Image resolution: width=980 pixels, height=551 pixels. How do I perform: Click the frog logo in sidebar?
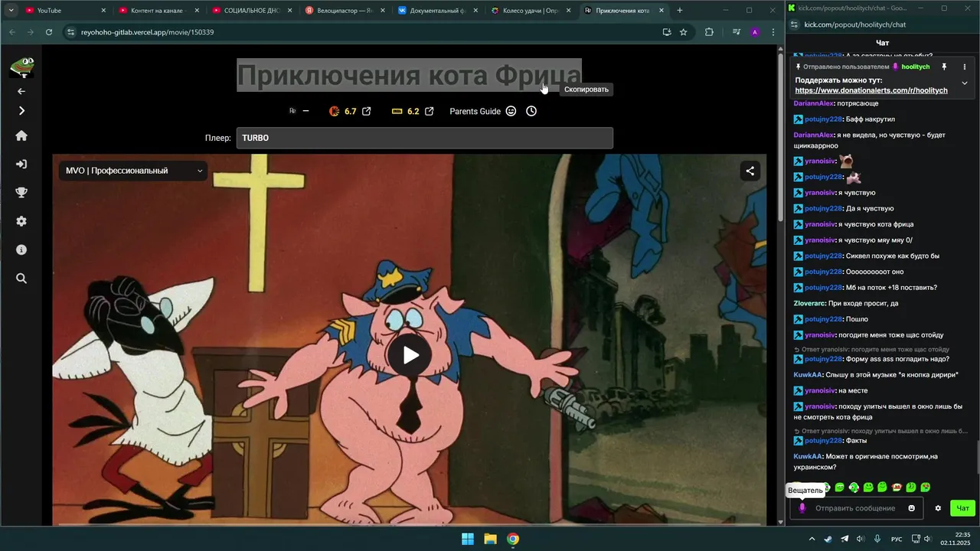coord(21,67)
